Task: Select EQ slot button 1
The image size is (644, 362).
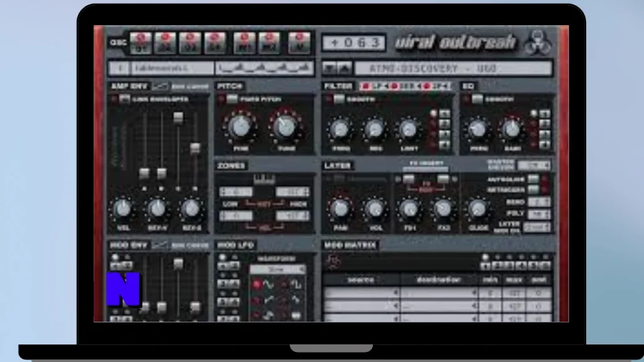Action: coord(545,114)
